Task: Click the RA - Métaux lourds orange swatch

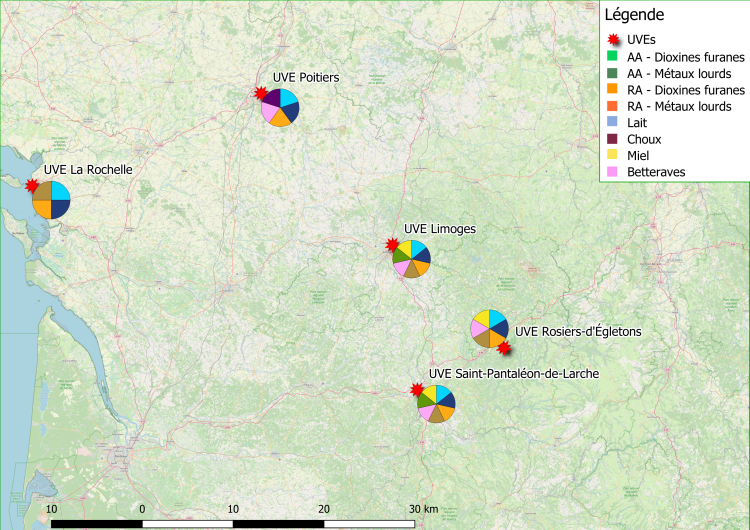Action: point(611,106)
